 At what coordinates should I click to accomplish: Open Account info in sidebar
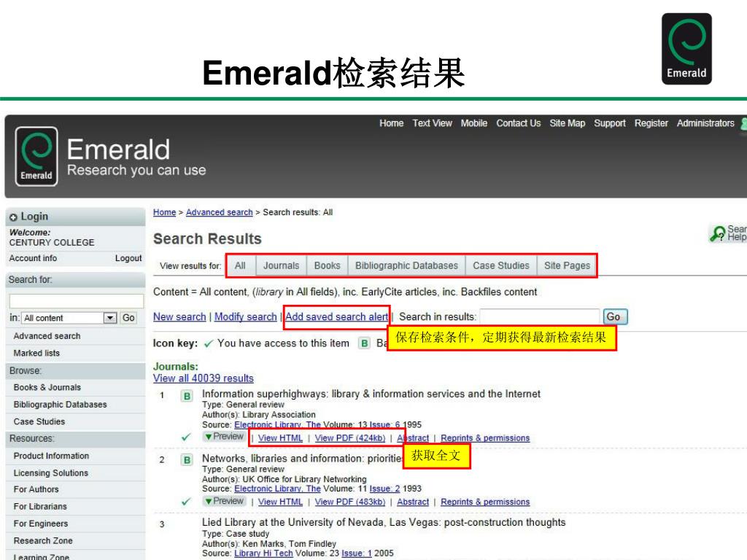click(x=33, y=258)
